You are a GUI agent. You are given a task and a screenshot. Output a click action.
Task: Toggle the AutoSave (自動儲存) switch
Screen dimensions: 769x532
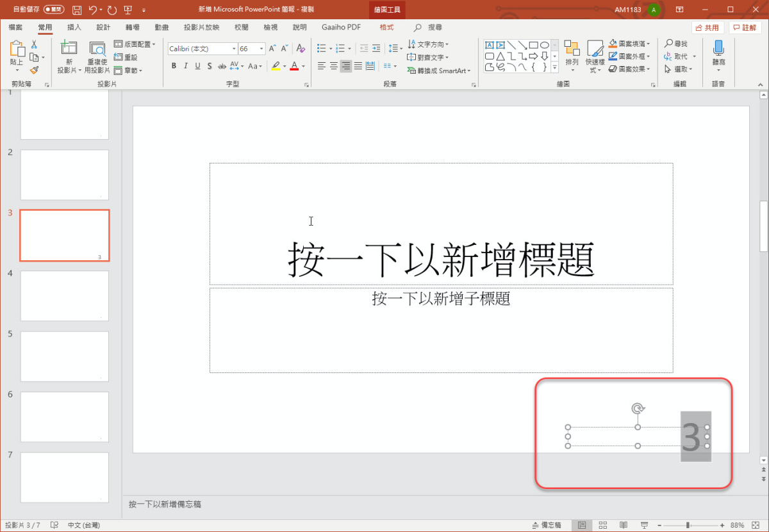pyautogui.click(x=54, y=10)
